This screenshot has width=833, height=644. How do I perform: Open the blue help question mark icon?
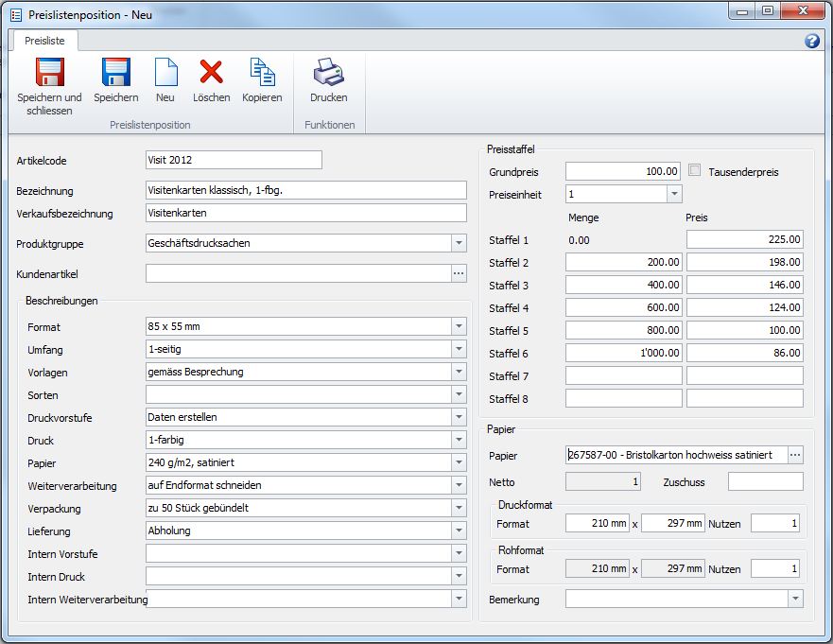pyautogui.click(x=811, y=41)
